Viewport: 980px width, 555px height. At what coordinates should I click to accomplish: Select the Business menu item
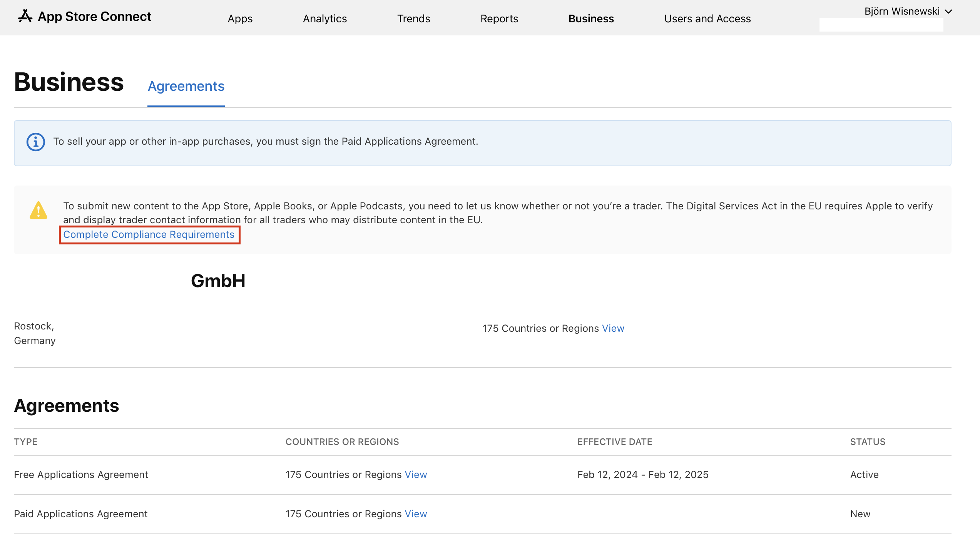[x=591, y=18]
